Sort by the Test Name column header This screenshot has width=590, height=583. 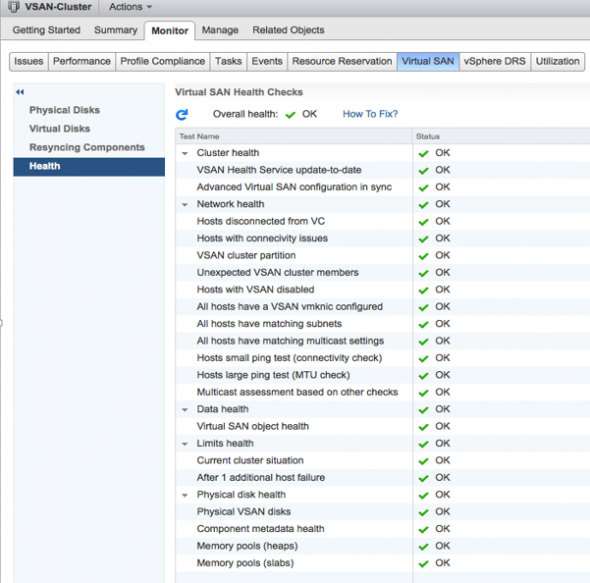click(293, 136)
